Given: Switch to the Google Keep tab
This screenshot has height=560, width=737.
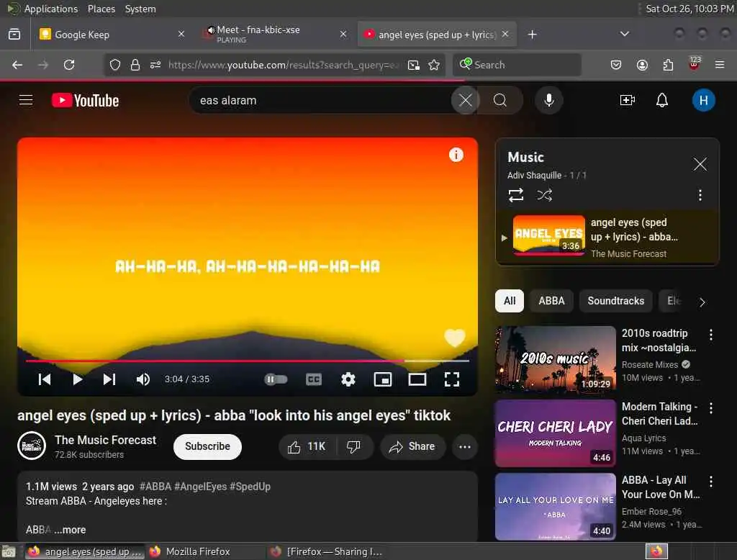Looking at the screenshot, I should [110, 35].
